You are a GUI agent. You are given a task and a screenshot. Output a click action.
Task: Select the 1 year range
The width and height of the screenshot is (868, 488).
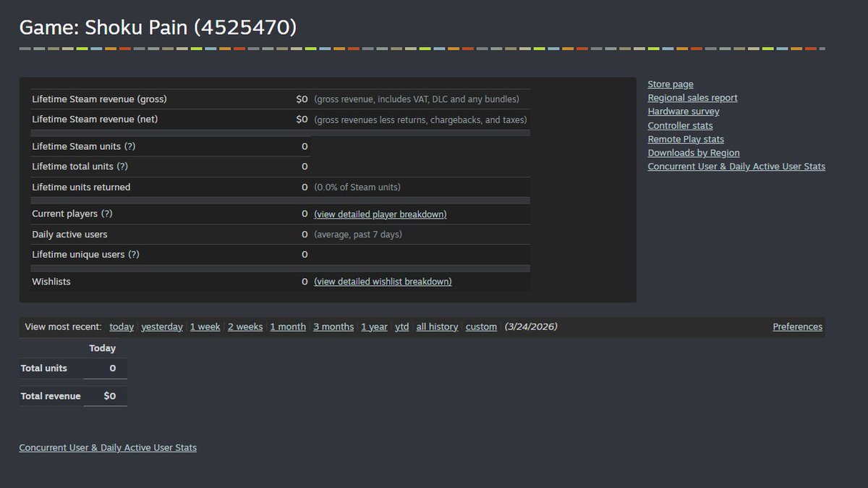pyautogui.click(x=374, y=327)
